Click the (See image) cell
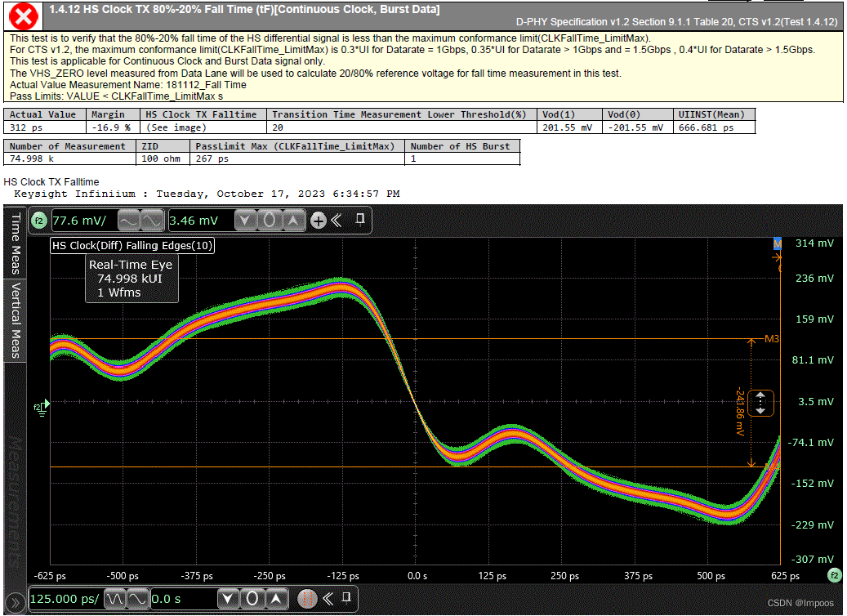847x616 pixels. coord(203,127)
